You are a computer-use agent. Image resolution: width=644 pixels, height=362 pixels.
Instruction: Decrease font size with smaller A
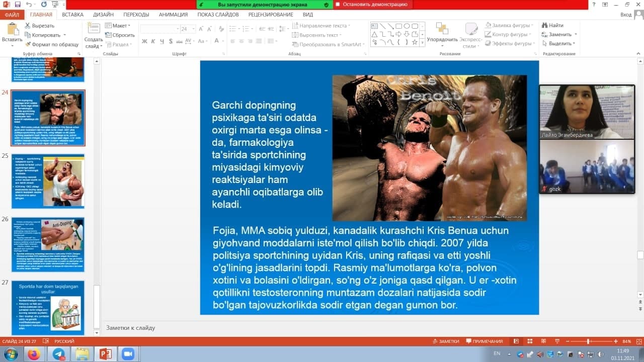(x=209, y=29)
